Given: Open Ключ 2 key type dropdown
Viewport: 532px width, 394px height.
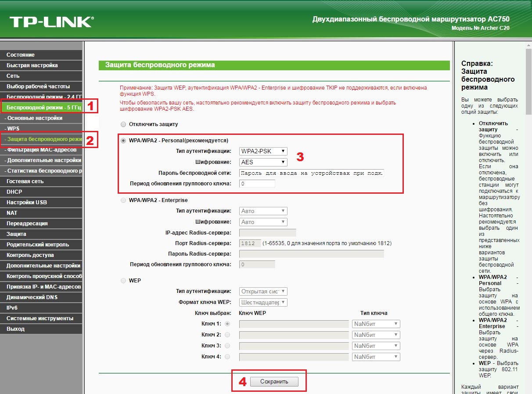Looking at the screenshot, I should coord(376,335).
